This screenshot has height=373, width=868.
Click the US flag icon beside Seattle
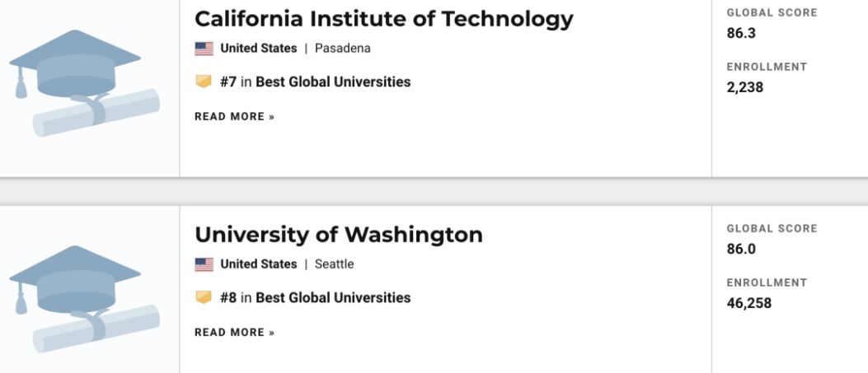(204, 264)
